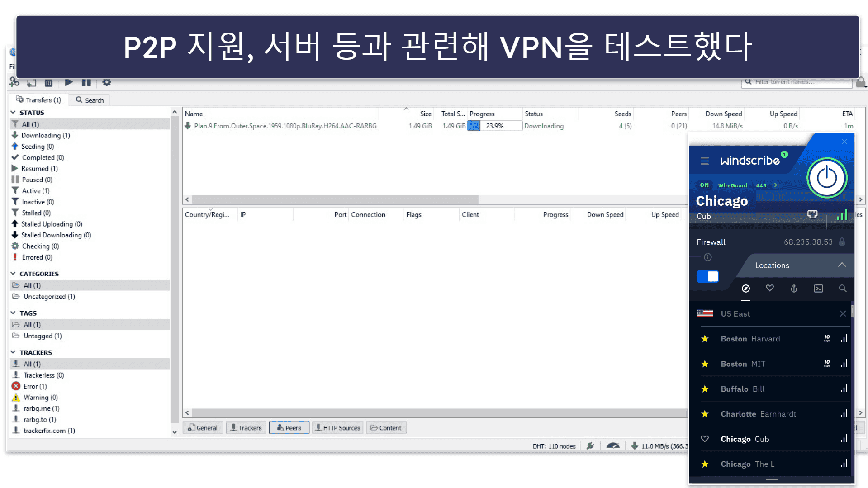The image size is (868, 488).
Task: Select Errored (0) status filter
Action: pyautogui.click(x=90, y=257)
